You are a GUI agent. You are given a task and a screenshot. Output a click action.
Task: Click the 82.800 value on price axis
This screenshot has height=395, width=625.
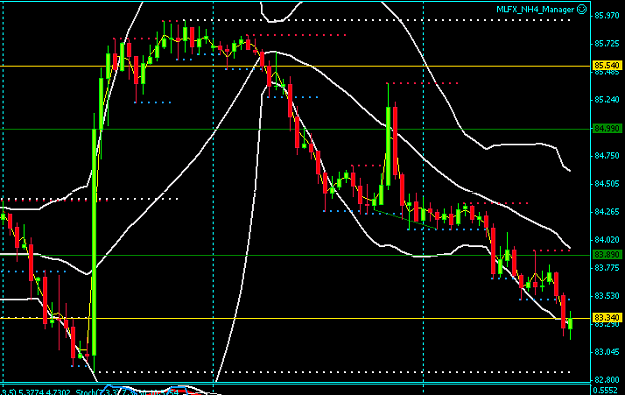[x=607, y=380]
